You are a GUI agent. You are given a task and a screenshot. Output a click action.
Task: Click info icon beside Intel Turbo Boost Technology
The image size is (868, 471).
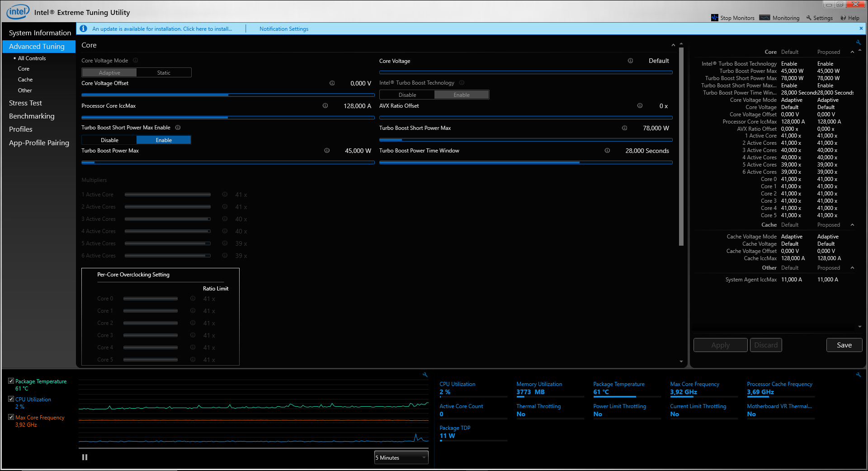462,83
